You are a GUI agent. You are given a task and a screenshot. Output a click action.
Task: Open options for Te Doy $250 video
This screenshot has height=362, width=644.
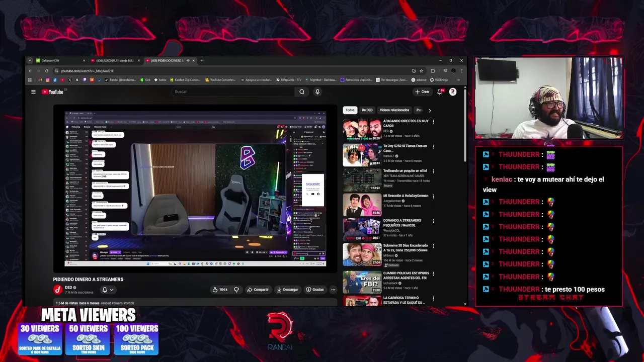coord(433,147)
